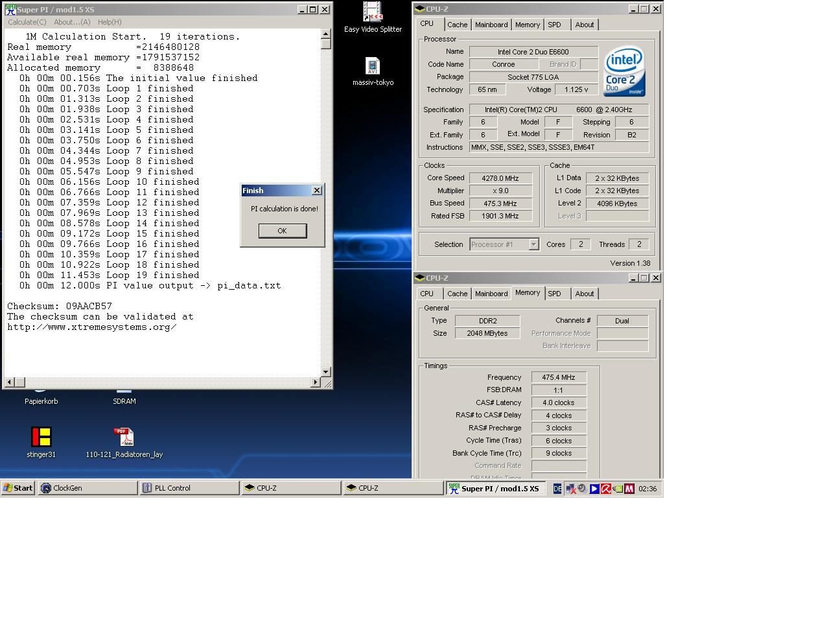Switch to second CPU-Z taskbar button
Image resolution: width=840 pixels, height=630 pixels.
coord(393,488)
